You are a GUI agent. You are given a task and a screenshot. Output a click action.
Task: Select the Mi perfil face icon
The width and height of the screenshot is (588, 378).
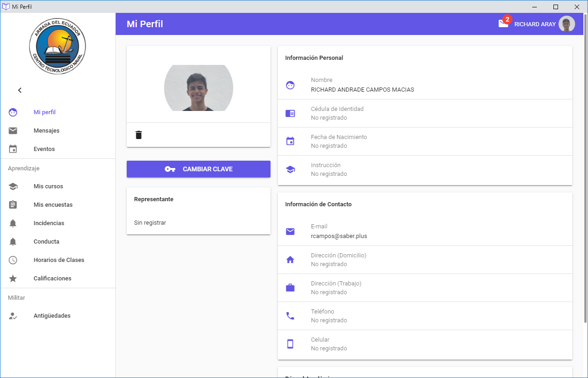[x=13, y=112]
